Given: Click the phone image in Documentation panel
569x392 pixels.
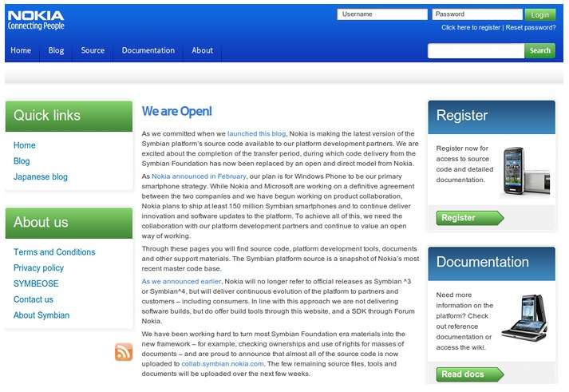Looking at the screenshot, I should (526, 318).
